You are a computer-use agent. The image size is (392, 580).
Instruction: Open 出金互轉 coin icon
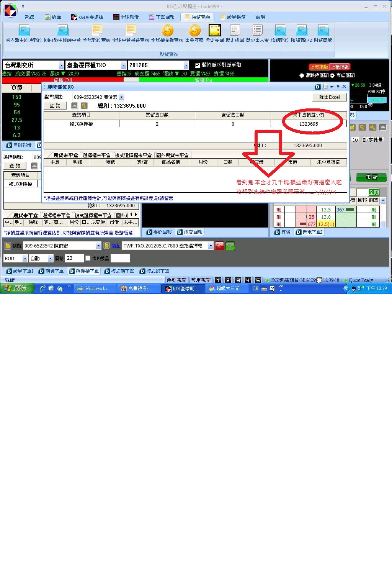(194, 30)
